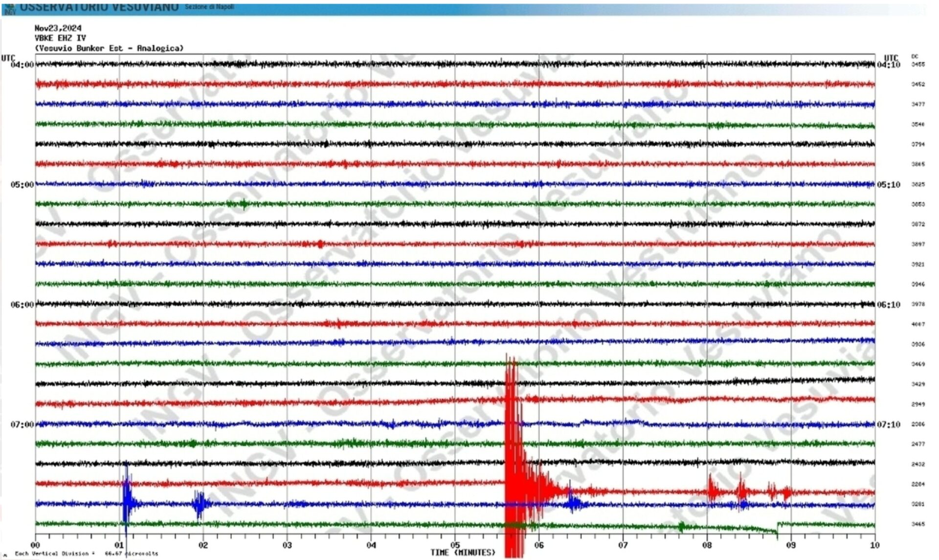The width and height of the screenshot is (939, 560).
Task: Select the 05:00 time label
Action: (22, 184)
